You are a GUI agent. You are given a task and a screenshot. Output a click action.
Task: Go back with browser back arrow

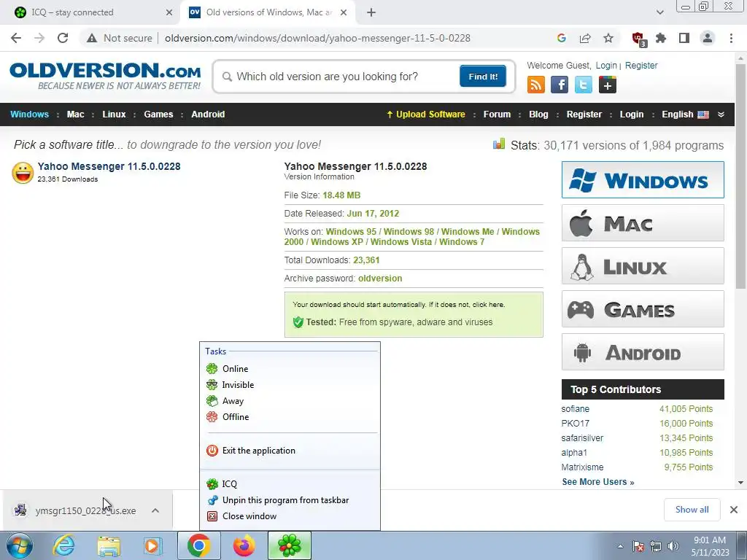coord(16,38)
